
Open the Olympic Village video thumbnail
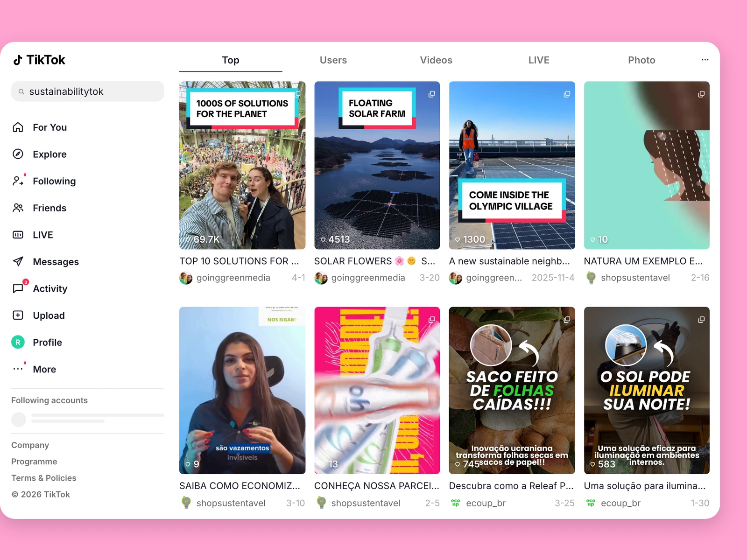pos(512,165)
